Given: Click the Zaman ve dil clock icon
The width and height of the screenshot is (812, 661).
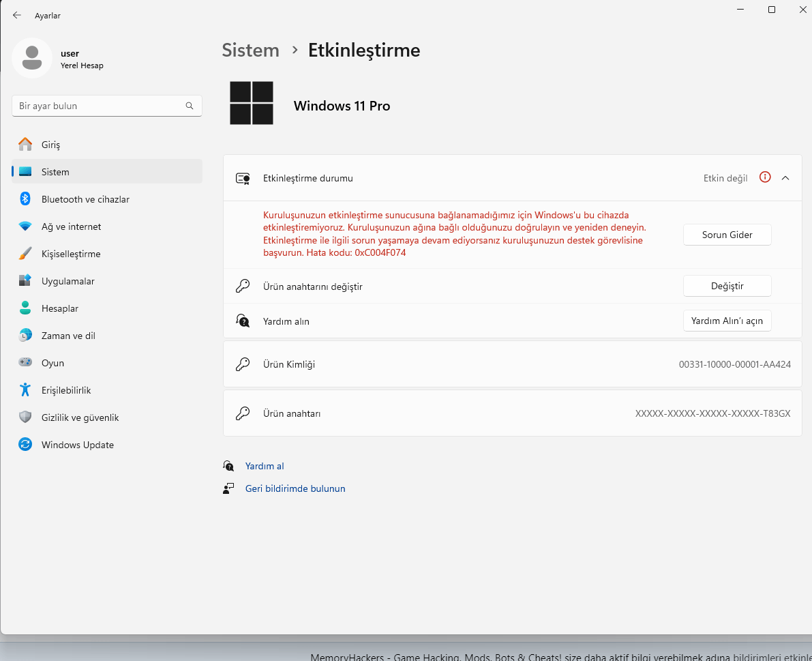Looking at the screenshot, I should pos(25,335).
